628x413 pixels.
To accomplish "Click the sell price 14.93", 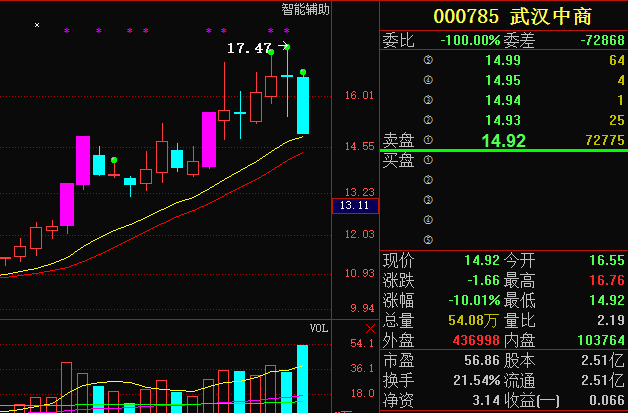I will pyautogui.click(x=503, y=120).
